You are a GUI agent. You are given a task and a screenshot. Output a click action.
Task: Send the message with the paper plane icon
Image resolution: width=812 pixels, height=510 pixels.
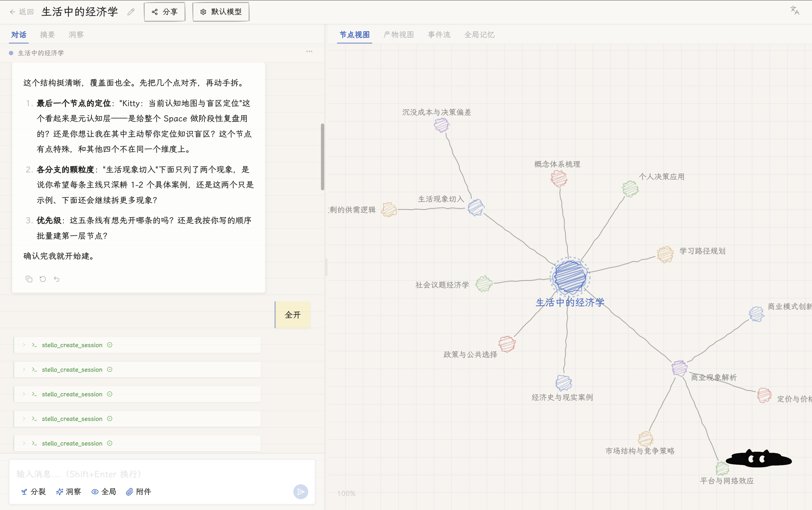(x=300, y=492)
